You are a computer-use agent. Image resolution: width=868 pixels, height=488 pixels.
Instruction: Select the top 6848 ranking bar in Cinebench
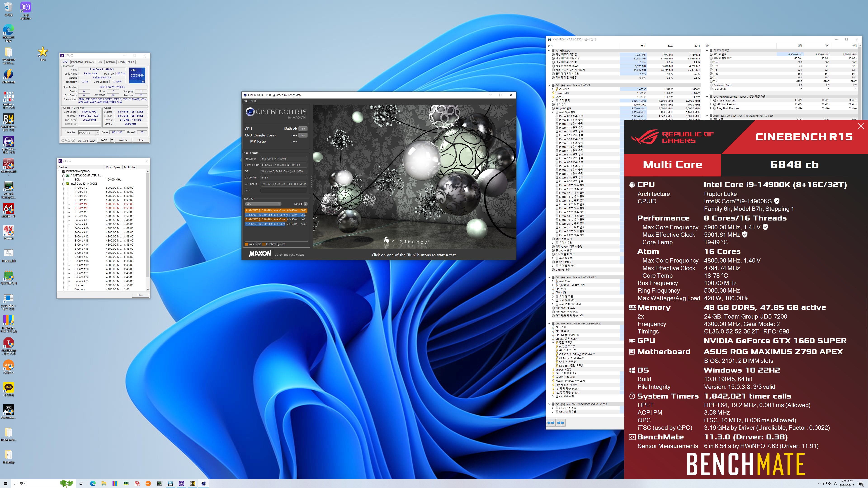tap(276, 211)
